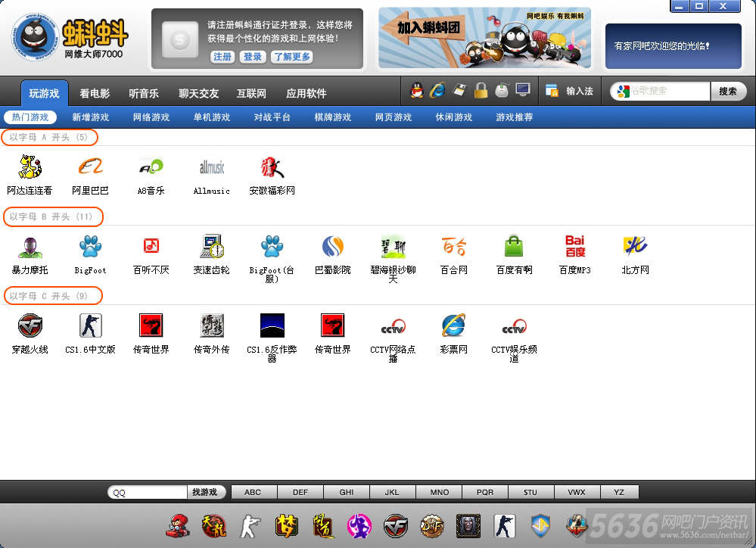The image size is (756, 548).
Task: Click the 登录 login button
Action: (253, 57)
